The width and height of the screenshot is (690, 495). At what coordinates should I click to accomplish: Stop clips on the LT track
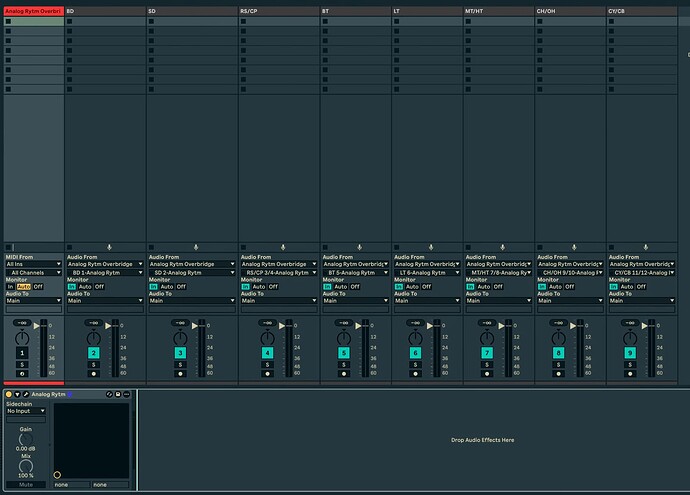click(396, 247)
